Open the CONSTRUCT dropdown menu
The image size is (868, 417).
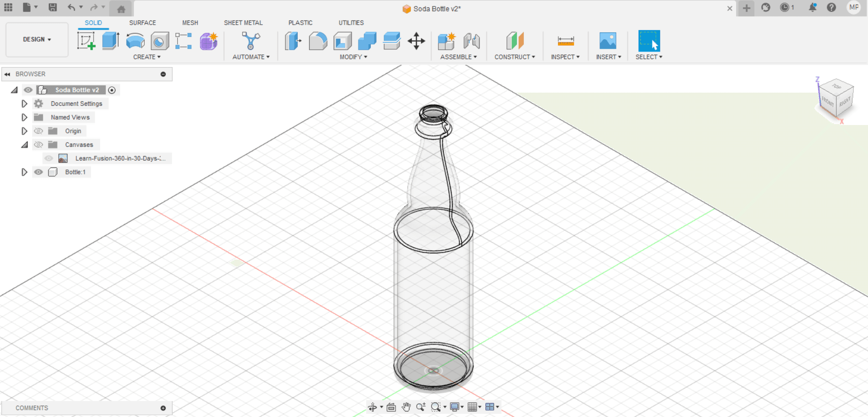[x=515, y=57]
